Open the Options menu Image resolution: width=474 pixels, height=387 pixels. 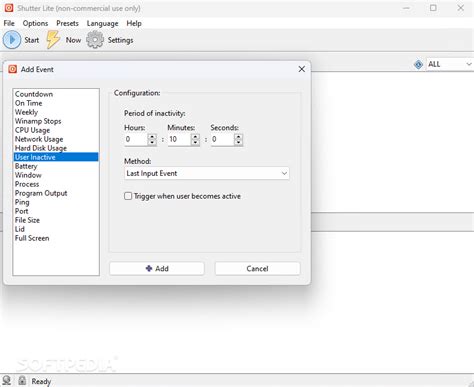[x=35, y=23]
